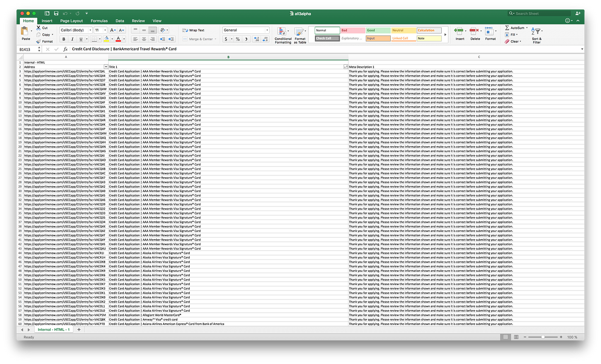
Task: Expand the formula bar
Action: click(582, 49)
